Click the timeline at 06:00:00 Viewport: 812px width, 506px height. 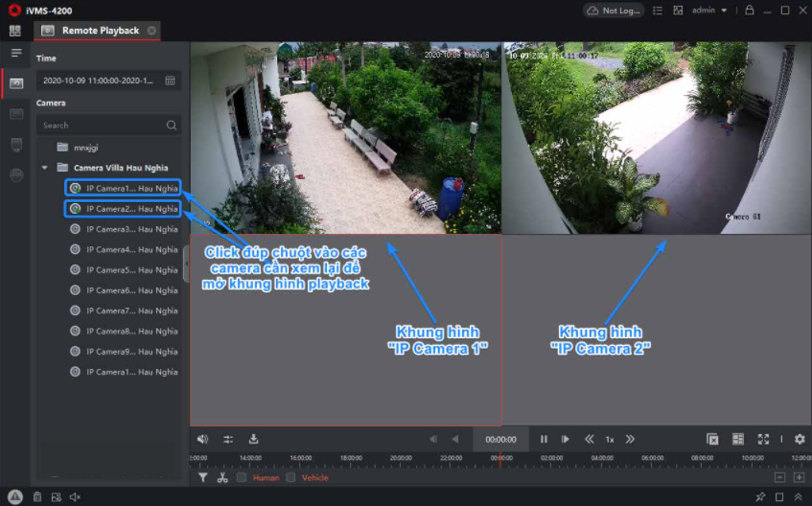652,458
